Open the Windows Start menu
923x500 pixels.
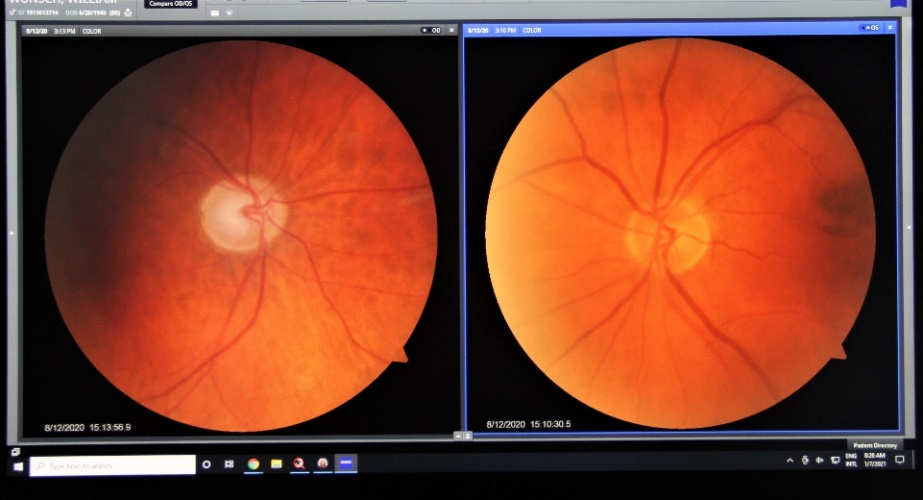tap(18, 465)
